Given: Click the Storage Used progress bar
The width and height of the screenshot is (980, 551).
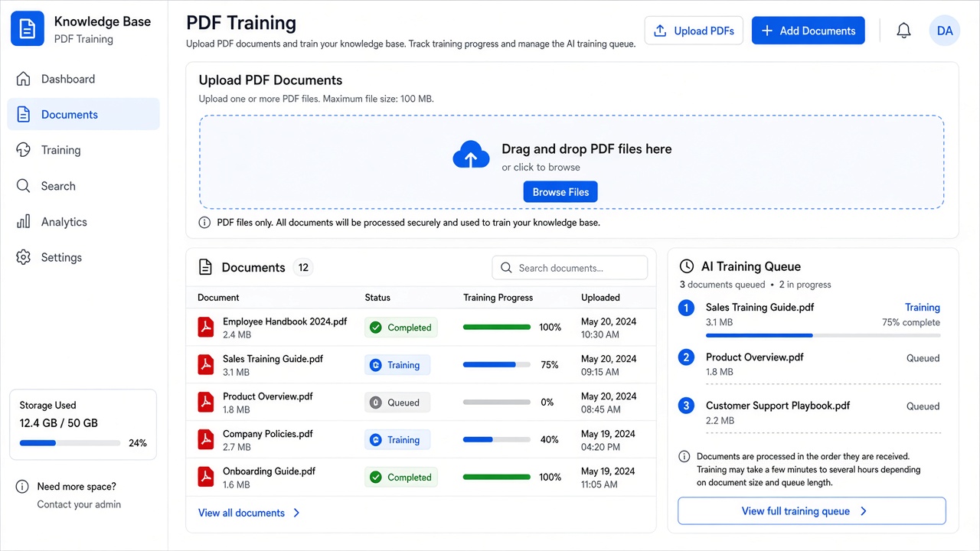Looking at the screenshot, I should click(70, 443).
